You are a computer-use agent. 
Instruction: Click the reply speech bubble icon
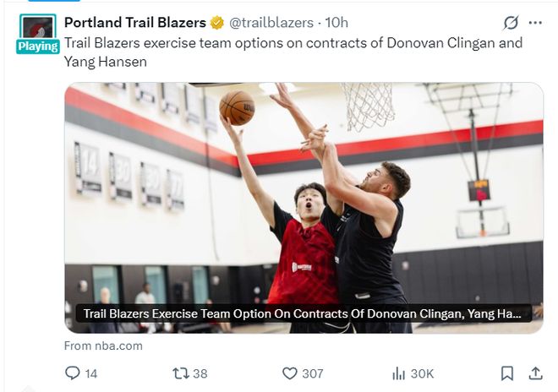click(x=72, y=373)
